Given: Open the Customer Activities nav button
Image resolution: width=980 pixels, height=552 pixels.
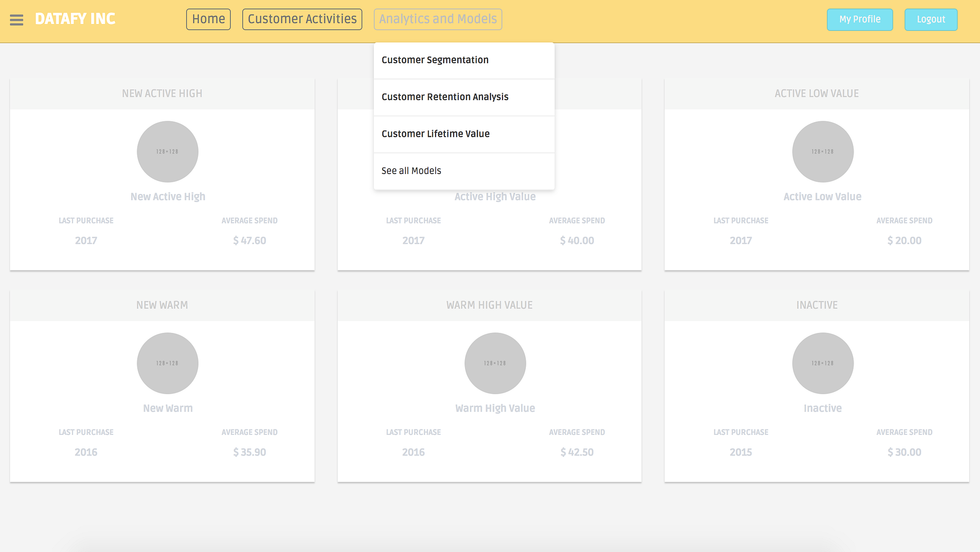Looking at the screenshot, I should (302, 19).
